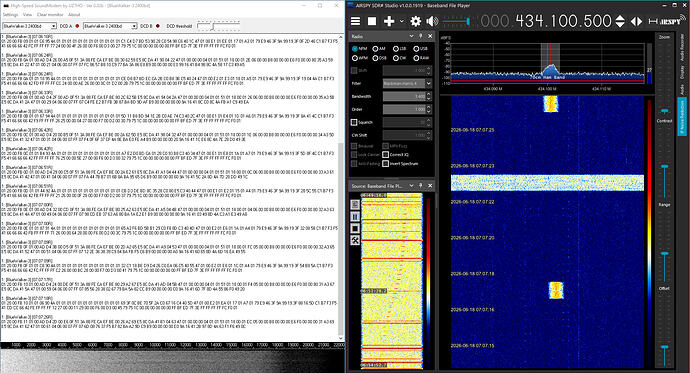
Task: Click the left/right center tuning arrows icon
Action: 636,21
